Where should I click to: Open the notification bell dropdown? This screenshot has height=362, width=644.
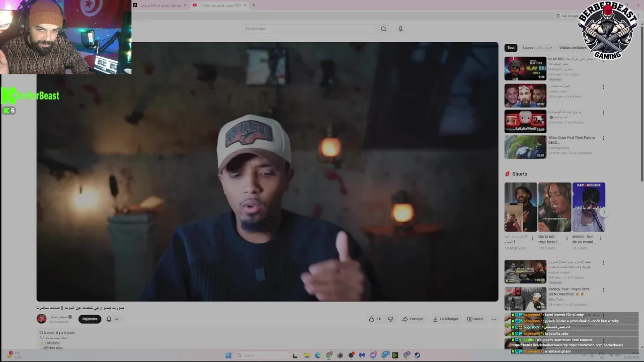tap(112, 319)
